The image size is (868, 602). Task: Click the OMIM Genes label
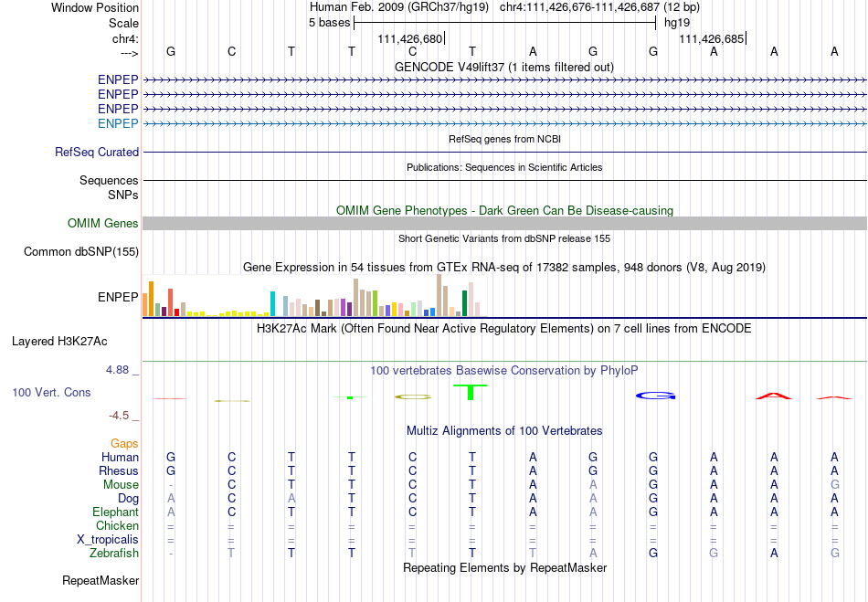(x=103, y=223)
